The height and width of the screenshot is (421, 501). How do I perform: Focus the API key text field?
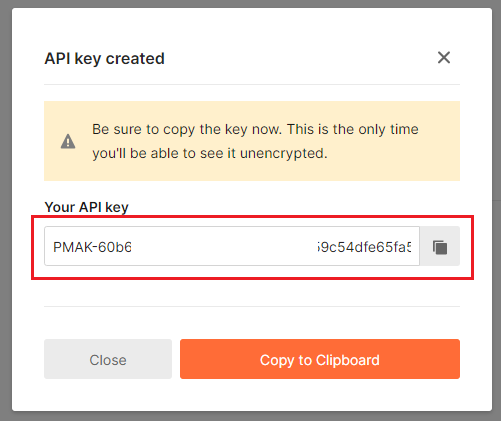tap(232, 246)
